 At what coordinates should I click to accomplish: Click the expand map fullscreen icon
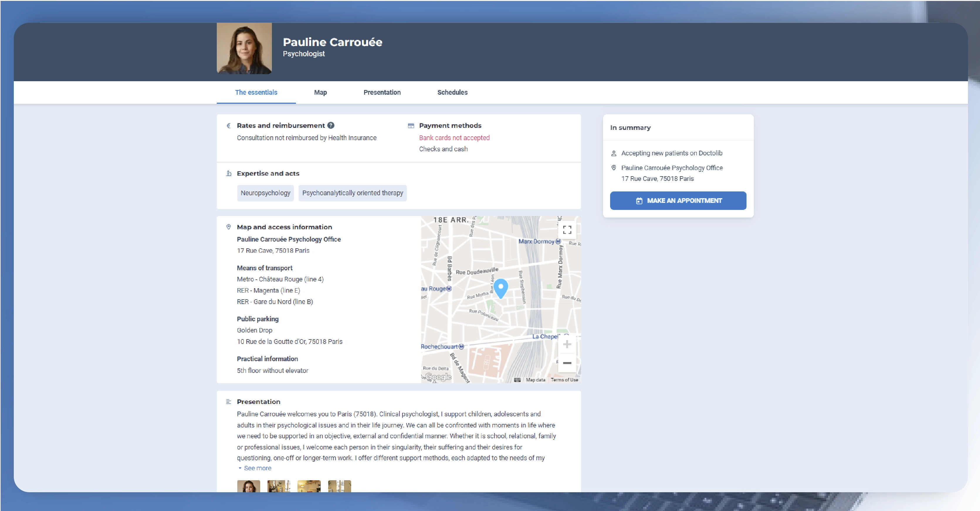[567, 230]
